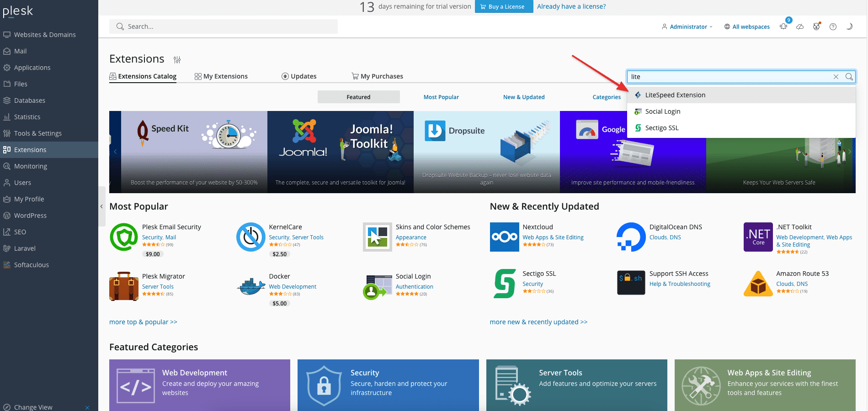
Task: Open the help question mark icon
Action: (833, 26)
